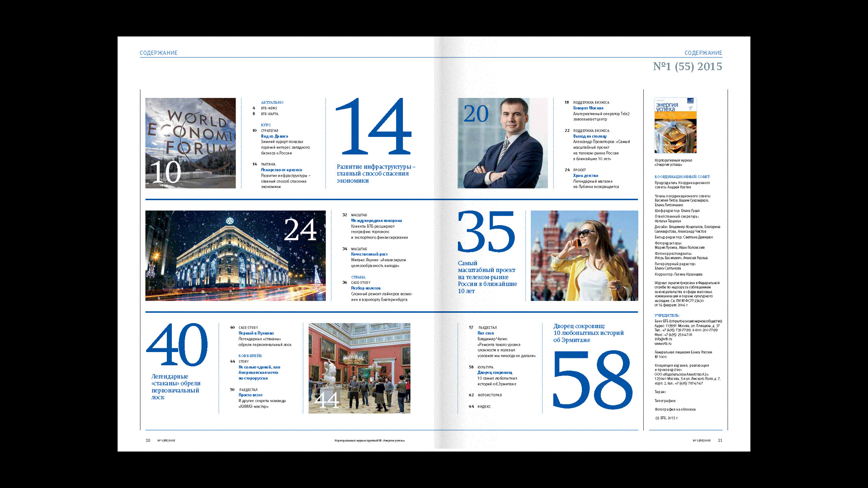Click the large blue number 35
868x488 pixels.
(x=486, y=232)
